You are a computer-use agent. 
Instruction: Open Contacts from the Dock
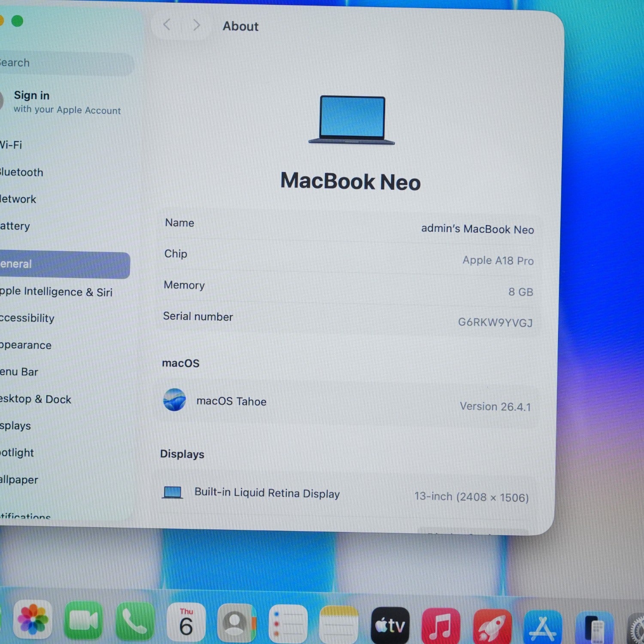click(x=237, y=623)
